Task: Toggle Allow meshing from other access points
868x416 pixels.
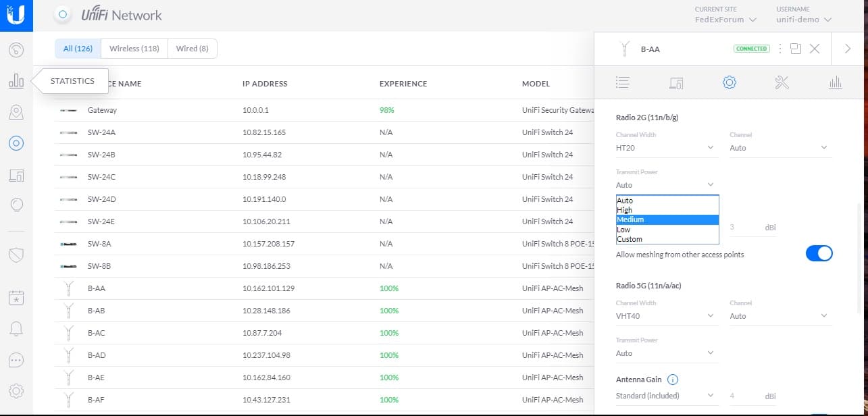Action: pyautogui.click(x=819, y=254)
